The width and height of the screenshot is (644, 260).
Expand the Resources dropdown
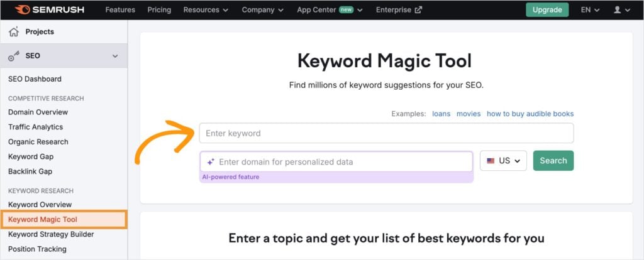pyautogui.click(x=206, y=10)
